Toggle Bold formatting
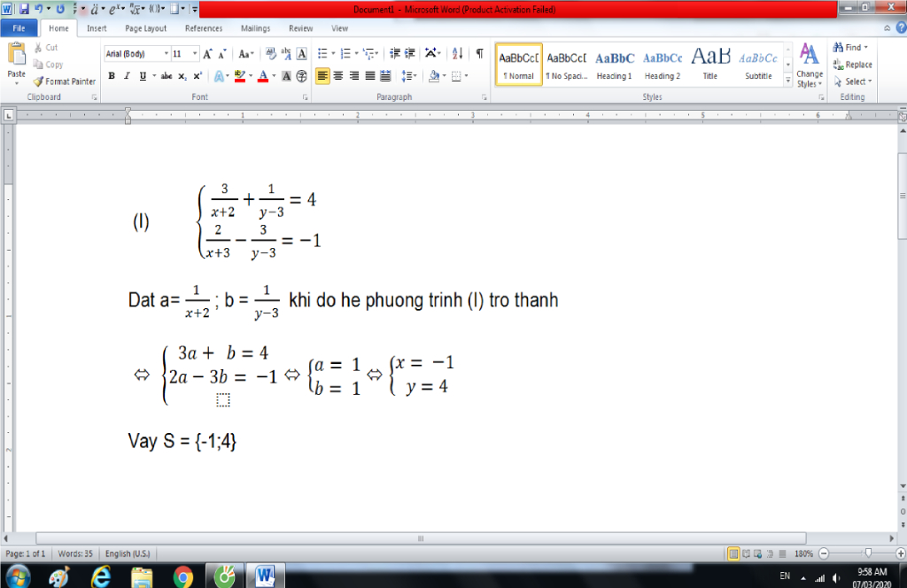Image resolution: width=907 pixels, height=588 pixels. coord(112,76)
